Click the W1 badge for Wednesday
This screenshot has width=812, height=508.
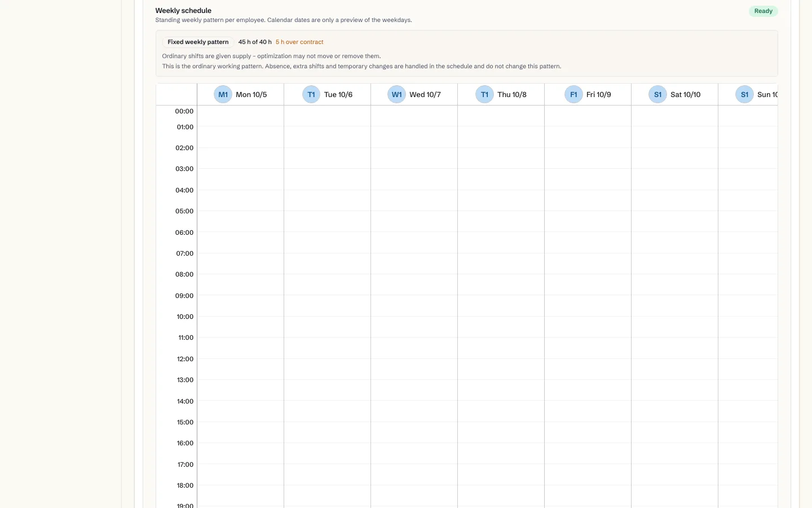pyautogui.click(x=396, y=94)
